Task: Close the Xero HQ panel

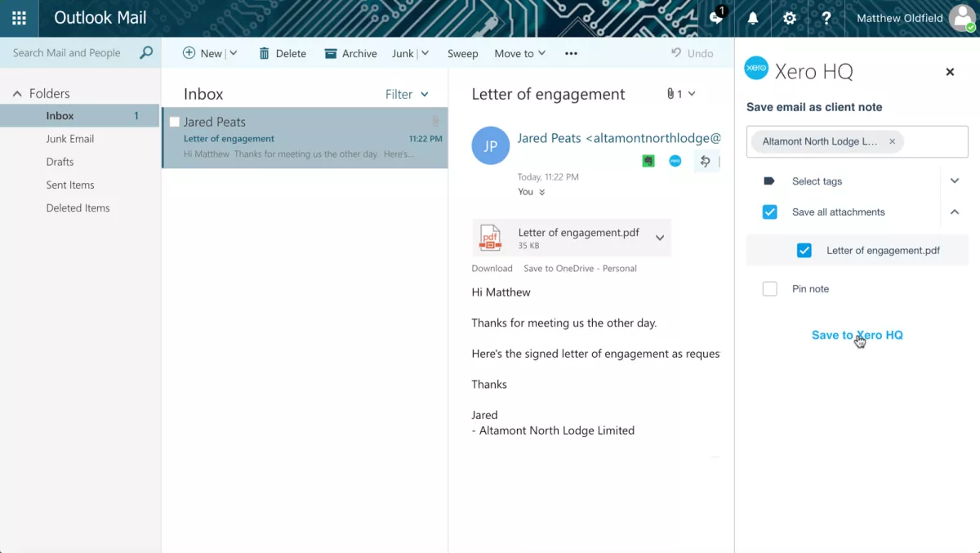Action: click(x=950, y=72)
